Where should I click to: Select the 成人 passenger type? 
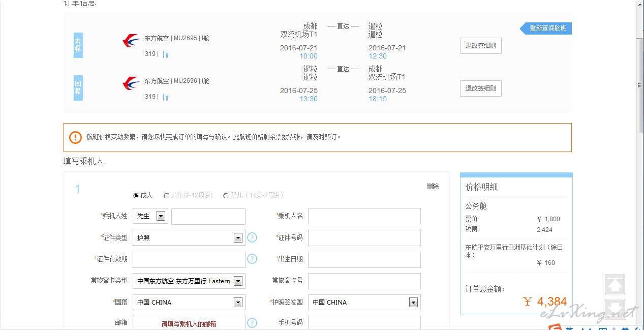click(136, 195)
